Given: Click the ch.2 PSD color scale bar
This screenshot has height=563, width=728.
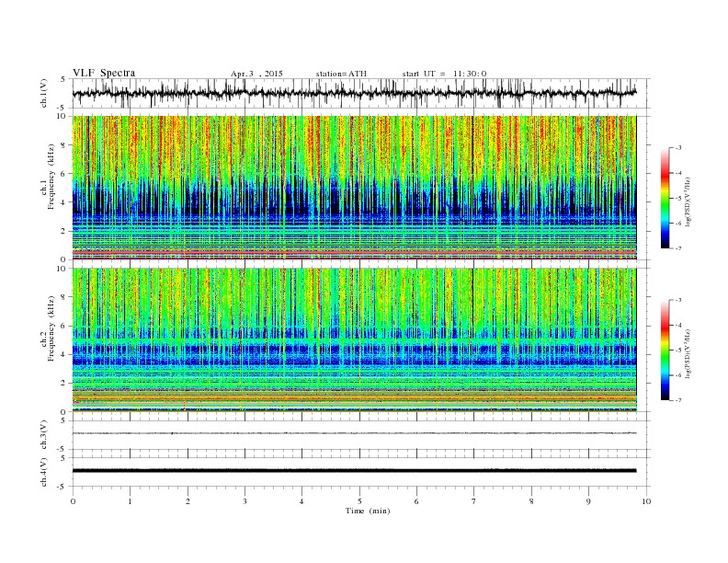Looking at the screenshot, I should (x=665, y=350).
